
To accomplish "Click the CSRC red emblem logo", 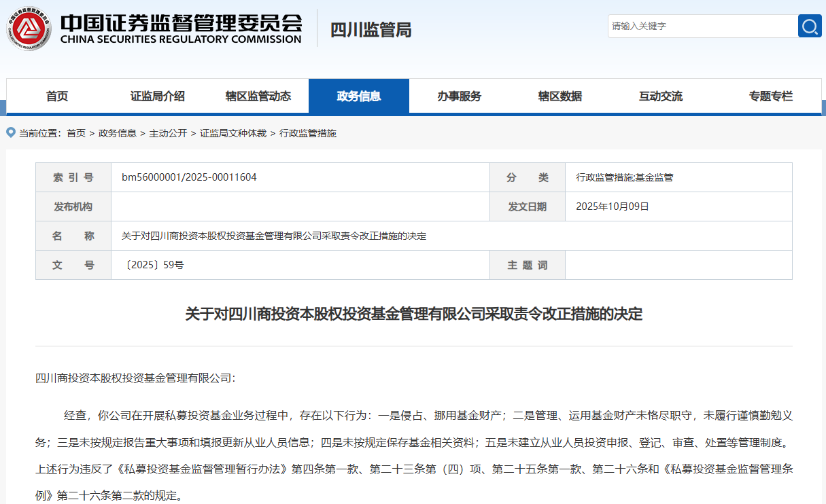I will 29,29.
